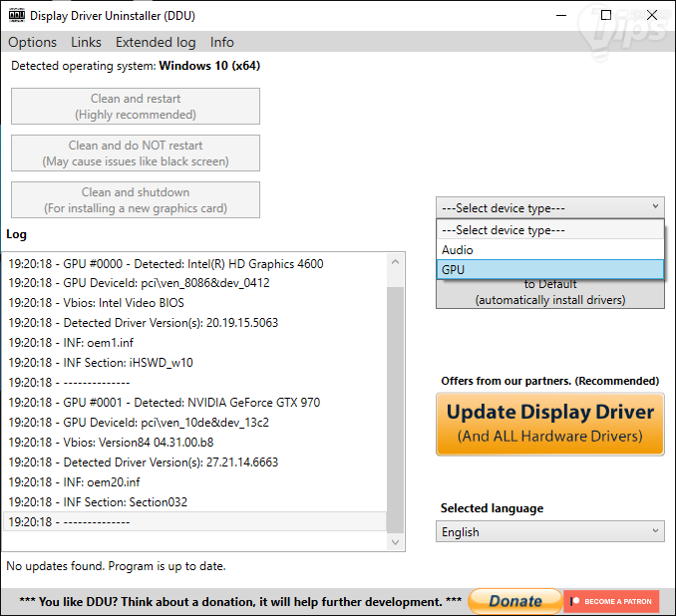Viewport: 676px width, 616px height.
Task: Close the DDU window
Action: coord(652,16)
